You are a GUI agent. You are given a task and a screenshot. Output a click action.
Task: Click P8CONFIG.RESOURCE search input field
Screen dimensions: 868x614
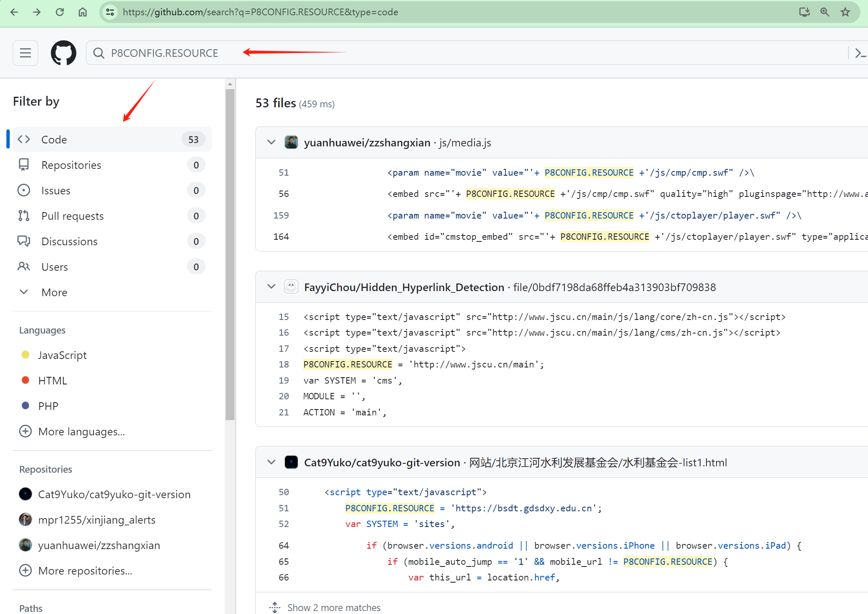click(164, 53)
